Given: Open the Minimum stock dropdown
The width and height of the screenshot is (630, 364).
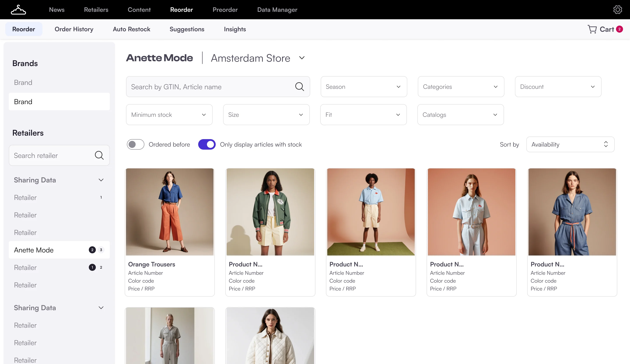Looking at the screenshot, I should coord(169,115).
